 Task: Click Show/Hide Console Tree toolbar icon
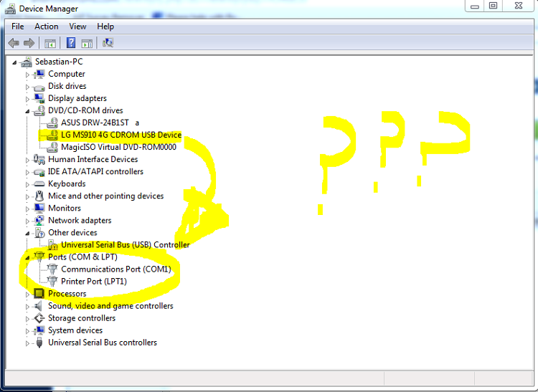[50, 43]
